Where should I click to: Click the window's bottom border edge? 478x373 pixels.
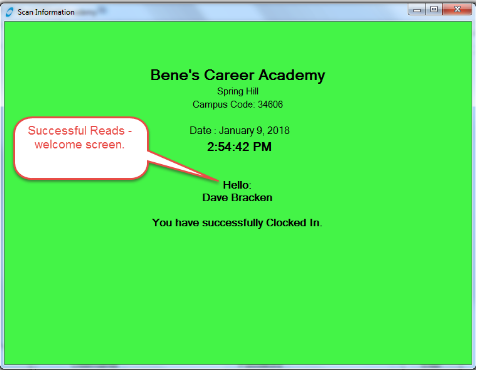(x=238, y=367)
